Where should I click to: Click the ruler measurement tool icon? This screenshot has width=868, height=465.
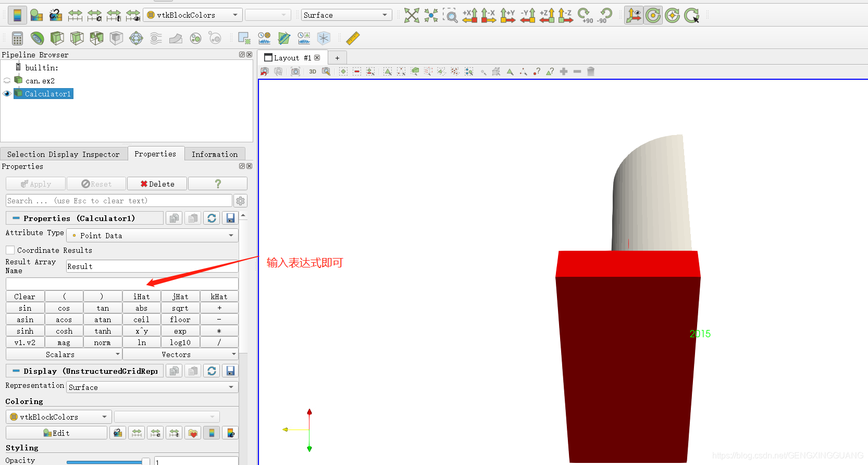coord(353,38)
